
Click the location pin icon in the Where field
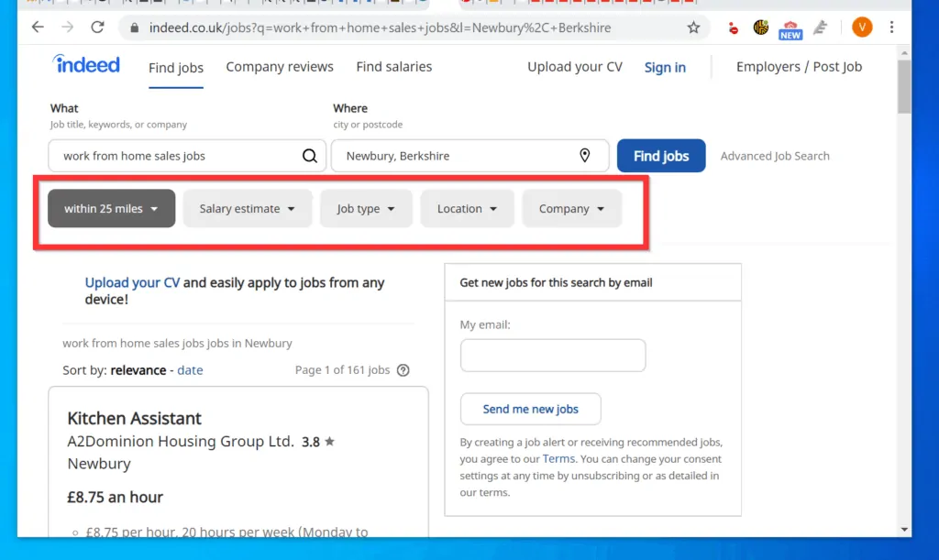click(x=585, y=156)
